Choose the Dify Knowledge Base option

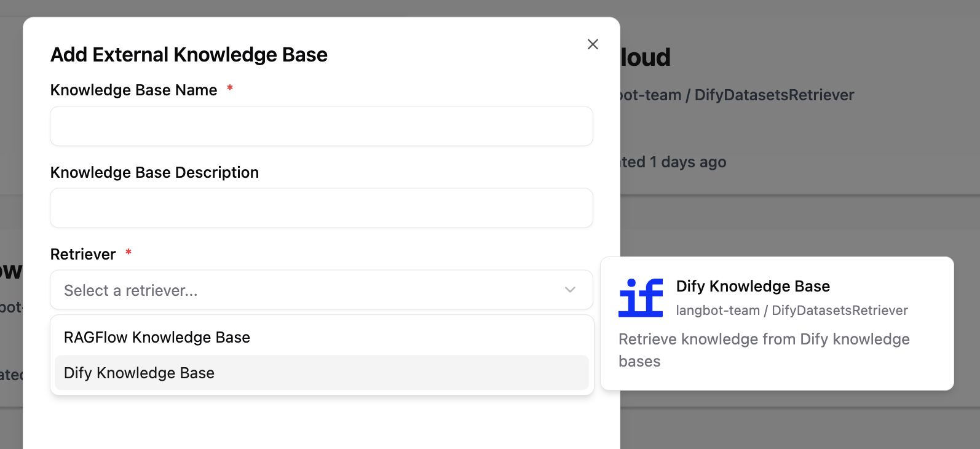139,373
